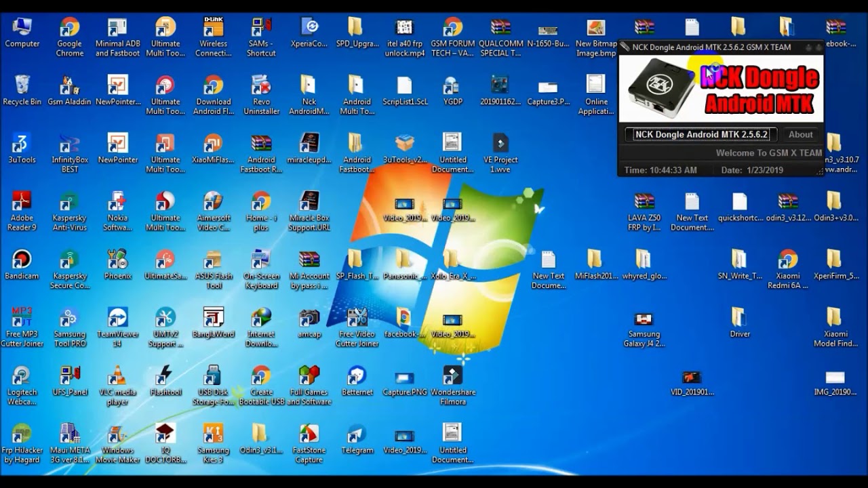Viewport: 868px width, 488px height.
Task: Select Full Games and Software icon
Action: pyautogui.click(x=309, y=386)
